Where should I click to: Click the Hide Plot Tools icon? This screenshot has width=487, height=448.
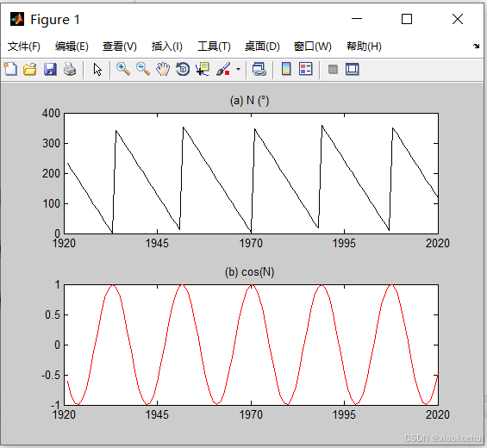333,69
